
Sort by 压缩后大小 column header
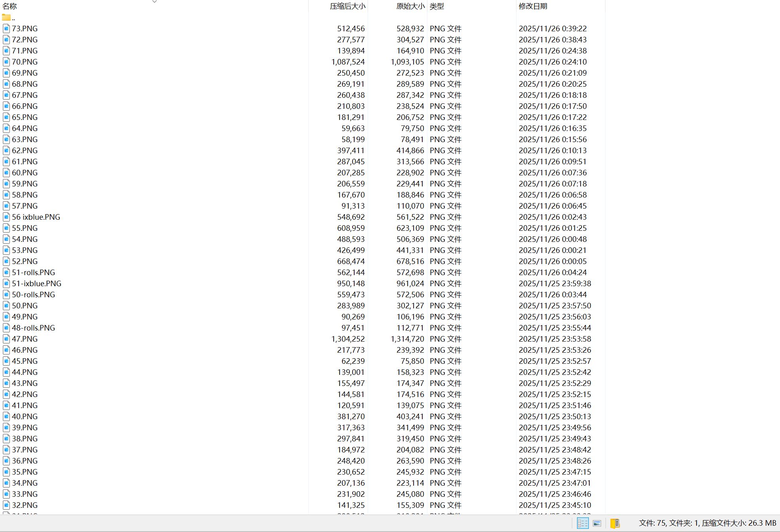(347, 6)
